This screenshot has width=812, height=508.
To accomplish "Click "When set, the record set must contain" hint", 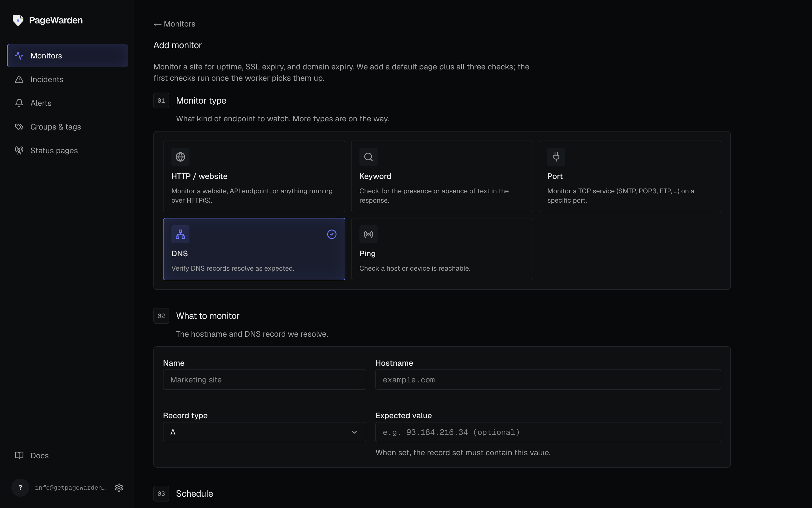I will coord(463,453).
